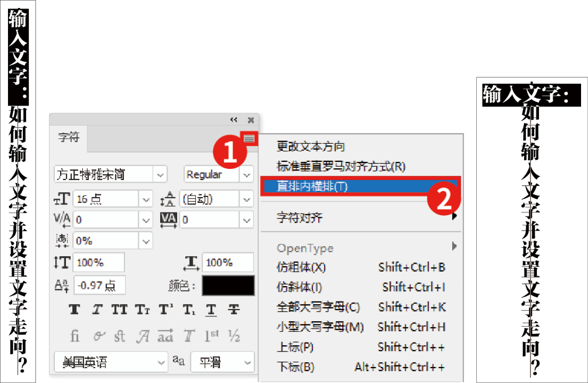Click the 仿粗体(X) menu entry
The height and width of the screenshot is (383, 588).
[x=301, y=267]
